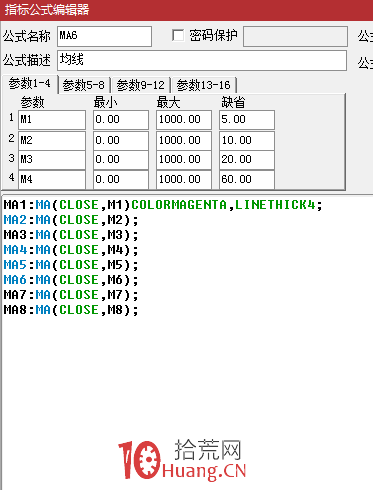Select the M3 parameter name field
The height and width of the screenshot is (490, 373).
52,160
